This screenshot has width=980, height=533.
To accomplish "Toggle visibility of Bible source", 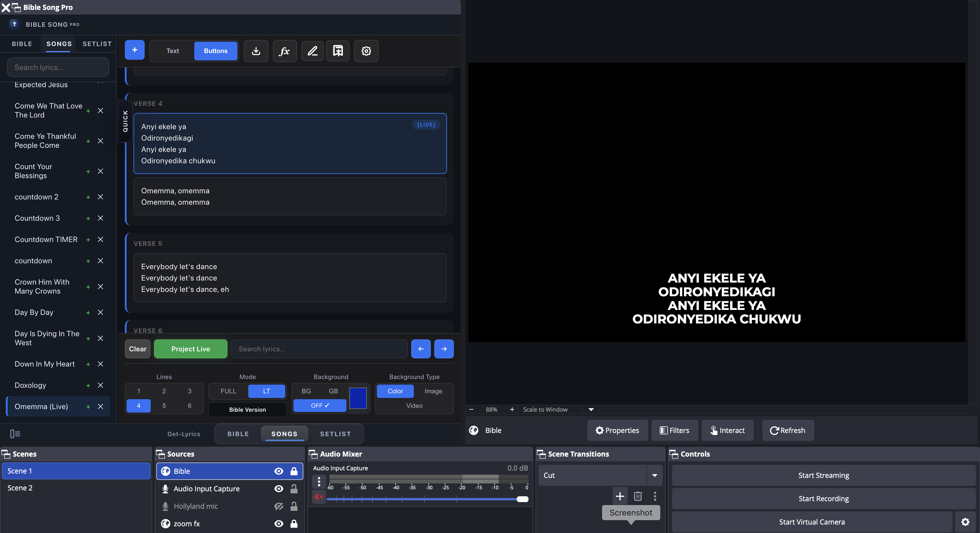I will (x=279, y=471).
